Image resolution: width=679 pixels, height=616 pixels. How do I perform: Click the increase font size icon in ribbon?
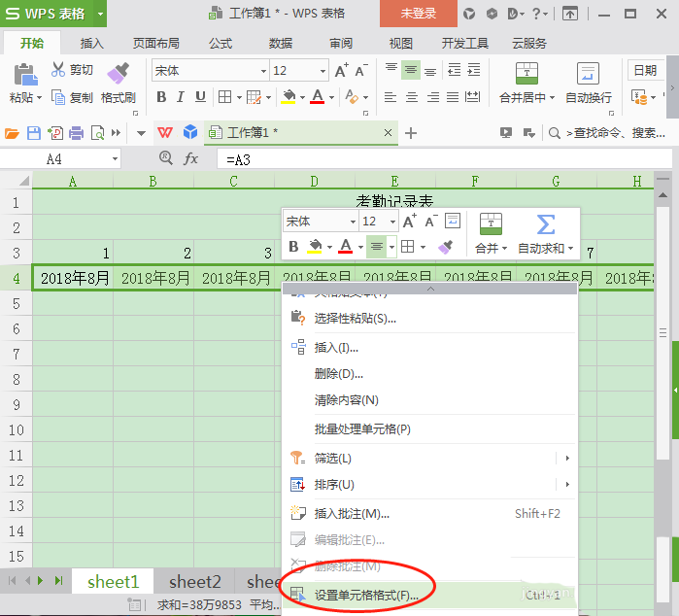[x=341, y=71]
